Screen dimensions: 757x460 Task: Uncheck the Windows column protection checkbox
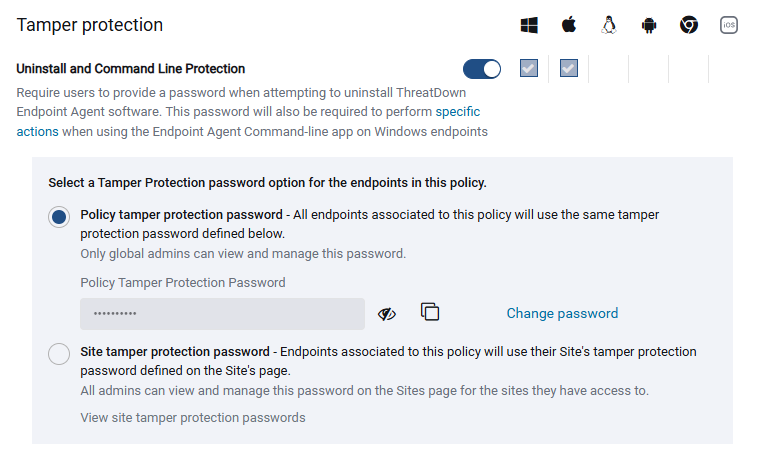[x=529, y=68]
